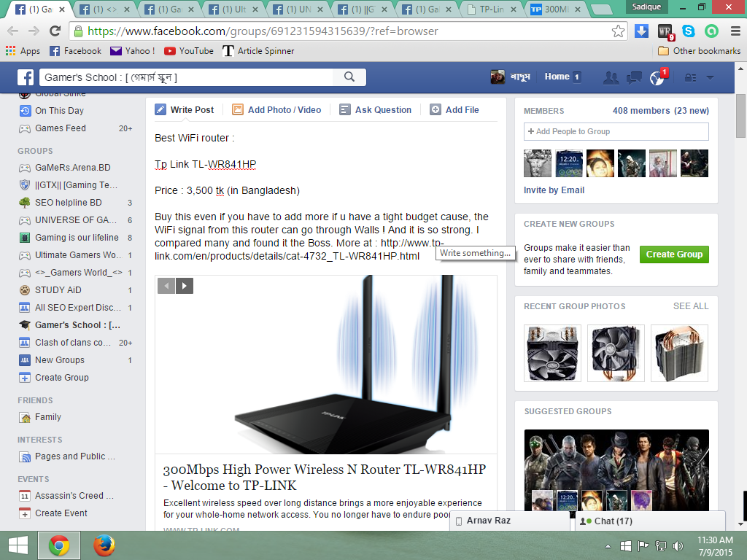Screen dimensions: 747x560
Task: Open the messages icon in header
Action: [634, 77]
